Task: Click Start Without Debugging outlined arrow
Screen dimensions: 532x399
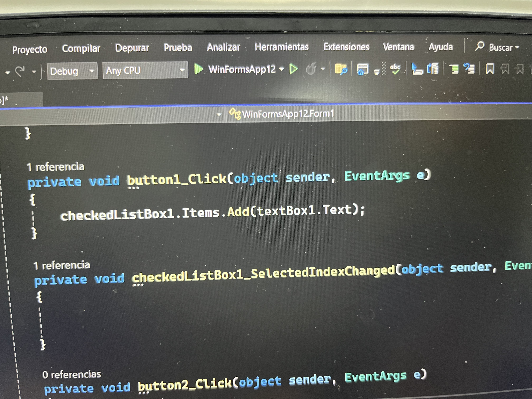Action: pyautogui.click(x=293, y=69)
